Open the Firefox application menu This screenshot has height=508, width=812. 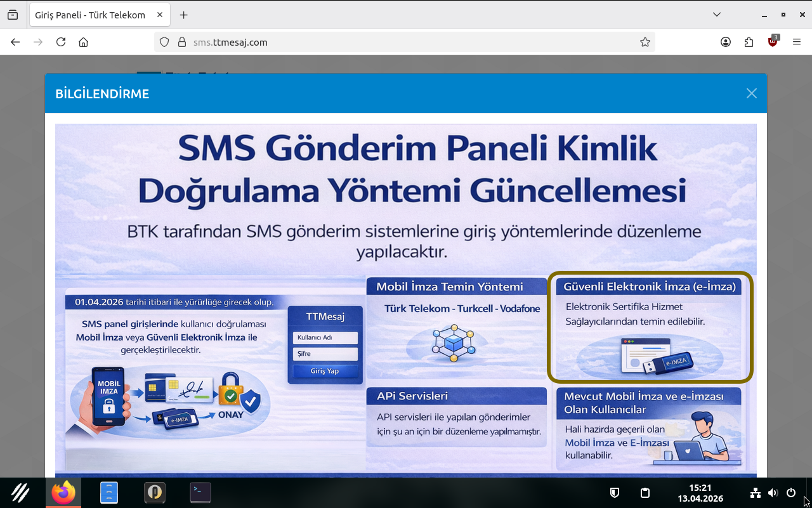coord(797,42)
